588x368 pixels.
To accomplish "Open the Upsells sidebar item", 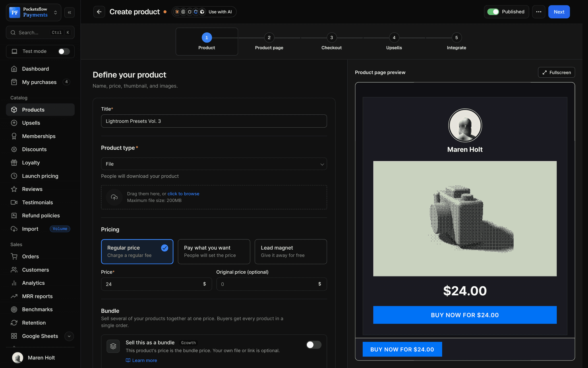I will pyautogui.click(x=40, y=123).
